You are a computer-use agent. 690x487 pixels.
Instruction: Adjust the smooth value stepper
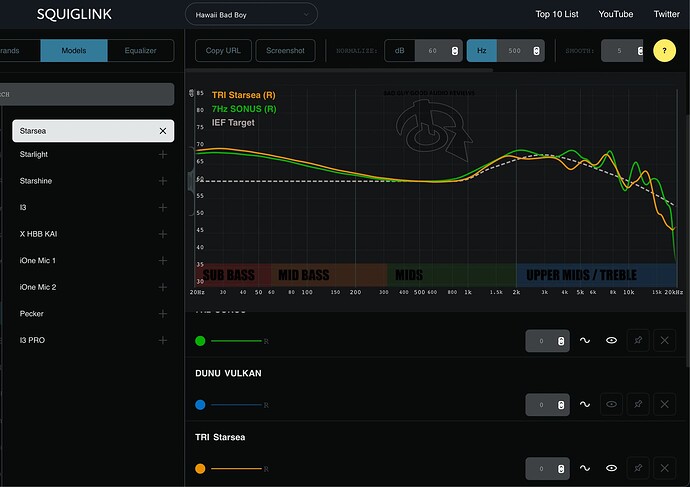640,51
